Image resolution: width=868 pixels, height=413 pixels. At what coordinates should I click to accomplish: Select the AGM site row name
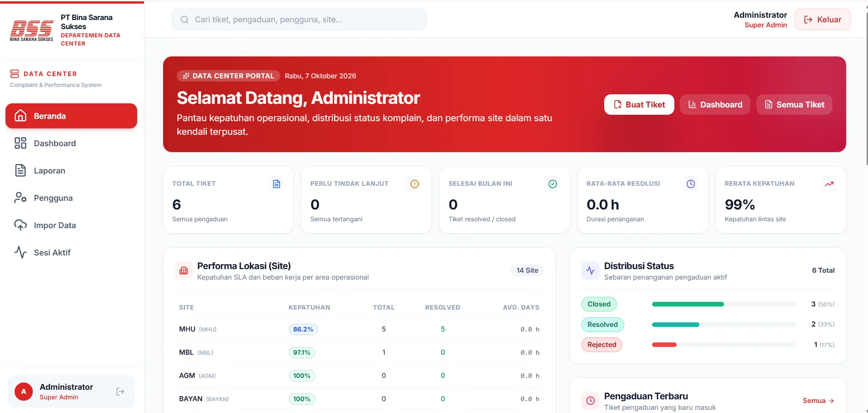click(x=187, y=376)
